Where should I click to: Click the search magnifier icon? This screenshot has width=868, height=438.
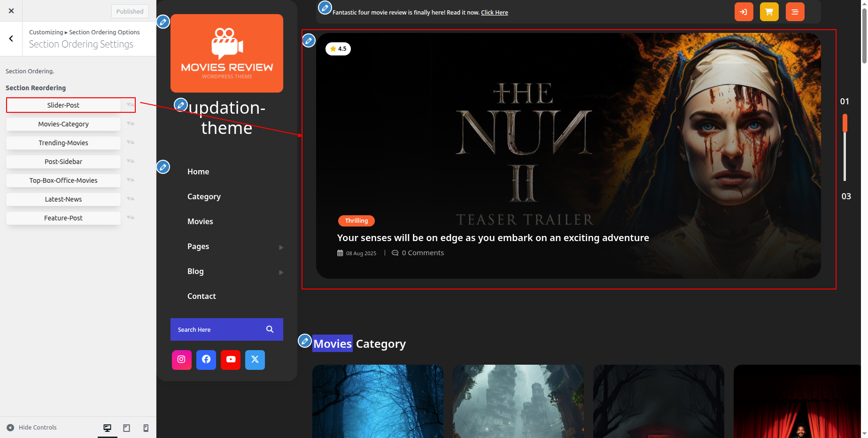[x=270, y=329]
